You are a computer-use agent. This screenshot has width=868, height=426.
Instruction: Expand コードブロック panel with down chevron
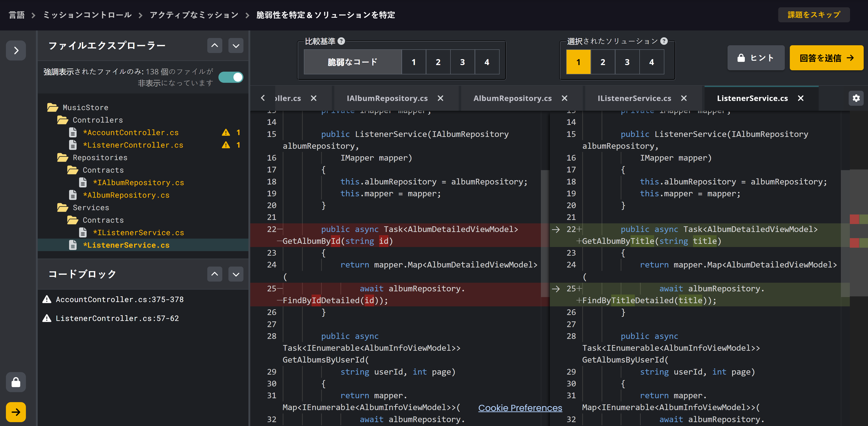pos(236,274)
